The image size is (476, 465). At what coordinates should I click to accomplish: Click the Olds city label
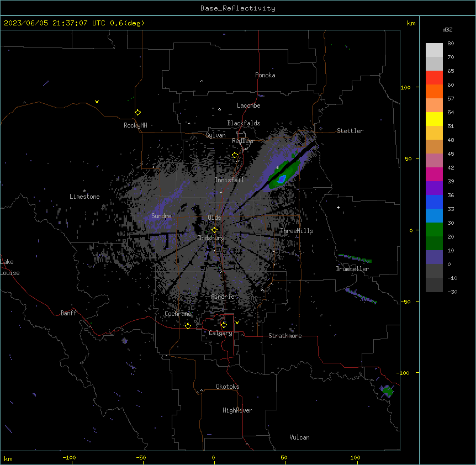tap(214, 218)
